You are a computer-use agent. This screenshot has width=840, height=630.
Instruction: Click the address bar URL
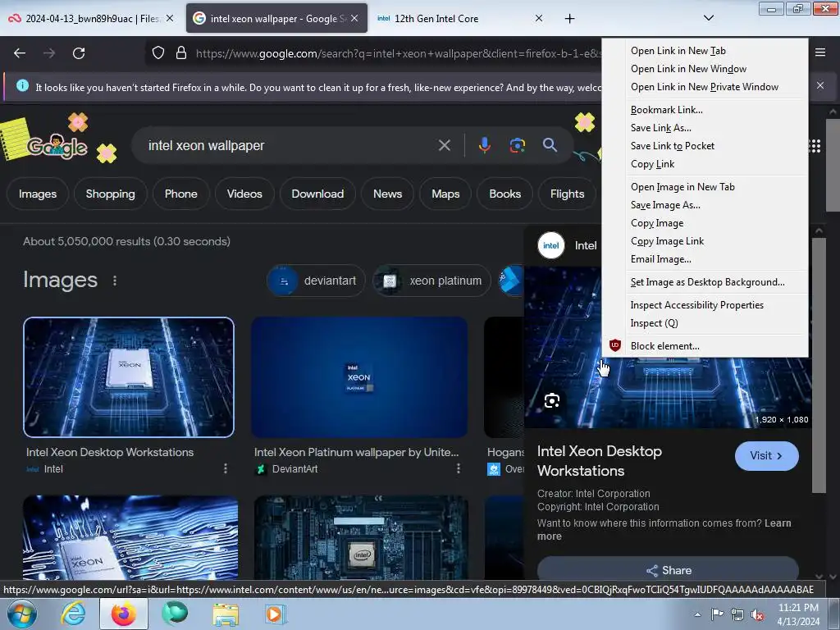[x=398, y=53]
